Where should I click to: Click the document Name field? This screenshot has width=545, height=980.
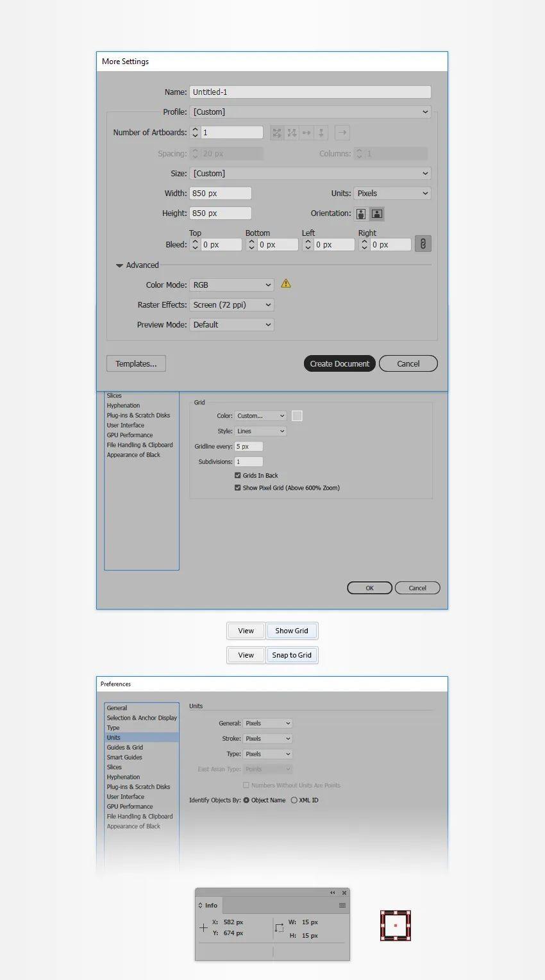coord(310,92)
